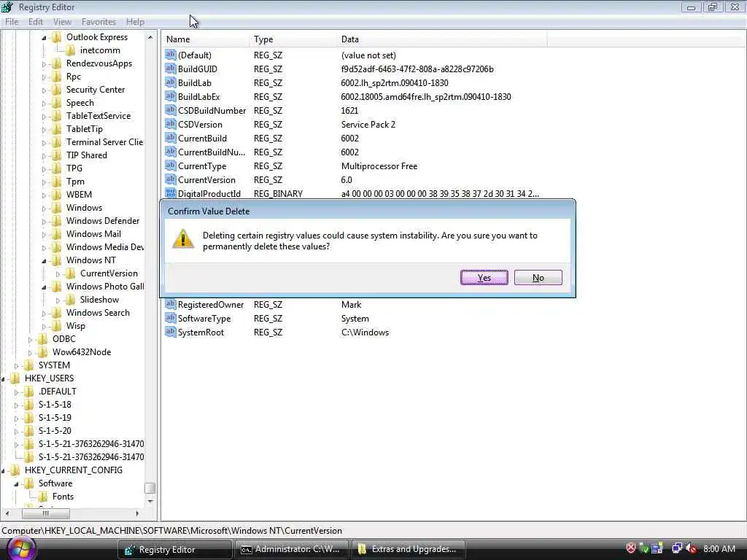The width and height of the screenshot is (747, 560).
Task: Click the red shield tray icon
Action: (631, 548)
